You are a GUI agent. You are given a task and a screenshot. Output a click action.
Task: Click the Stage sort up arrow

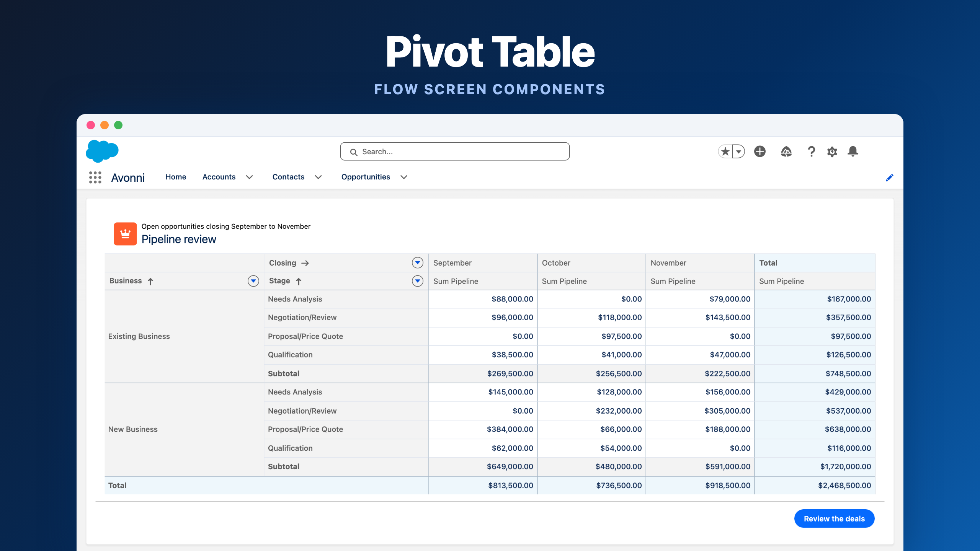[299, 282]
